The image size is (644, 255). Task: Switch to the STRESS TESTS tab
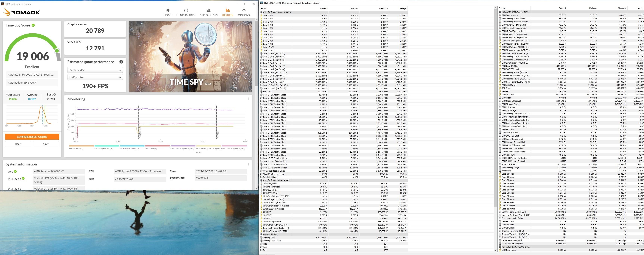point(209,12)
